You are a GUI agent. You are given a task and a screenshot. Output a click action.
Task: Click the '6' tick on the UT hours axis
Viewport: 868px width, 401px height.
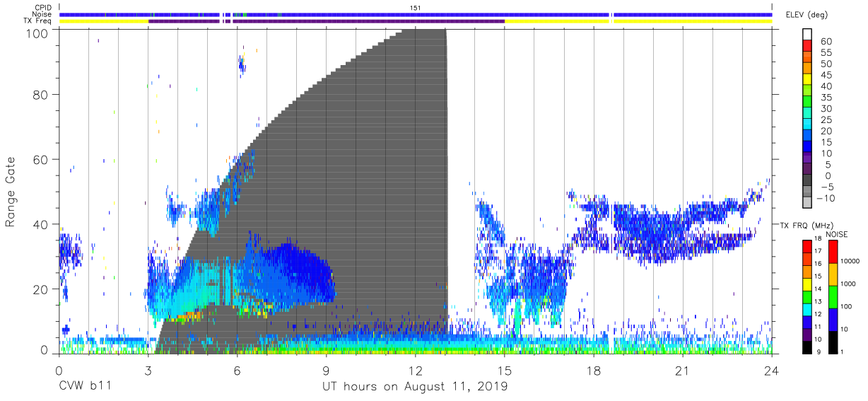tap(237, 371)
